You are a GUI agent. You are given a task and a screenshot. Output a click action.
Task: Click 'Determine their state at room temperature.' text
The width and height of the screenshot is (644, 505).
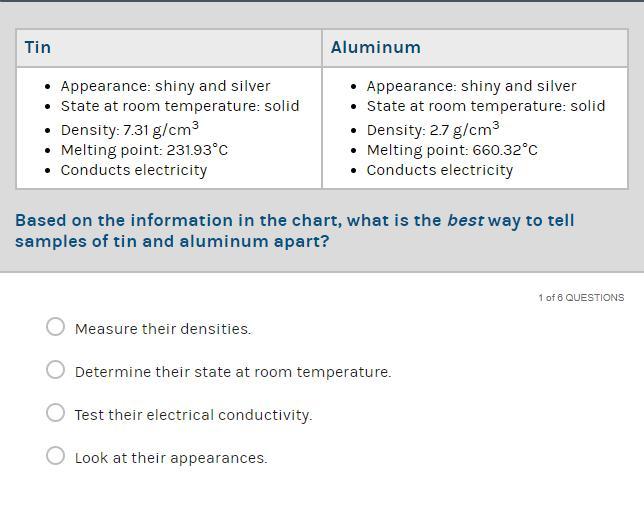point(233,372)
